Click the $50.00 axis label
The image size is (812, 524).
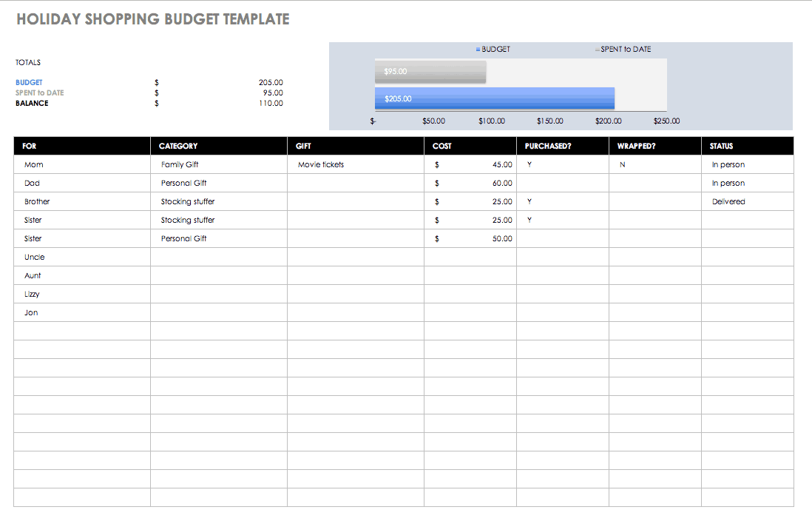pos(433,121)
